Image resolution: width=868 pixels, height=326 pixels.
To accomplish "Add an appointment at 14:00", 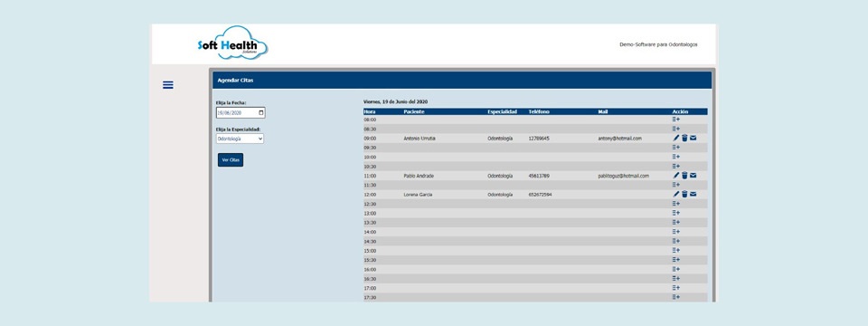I will point(676,232).
